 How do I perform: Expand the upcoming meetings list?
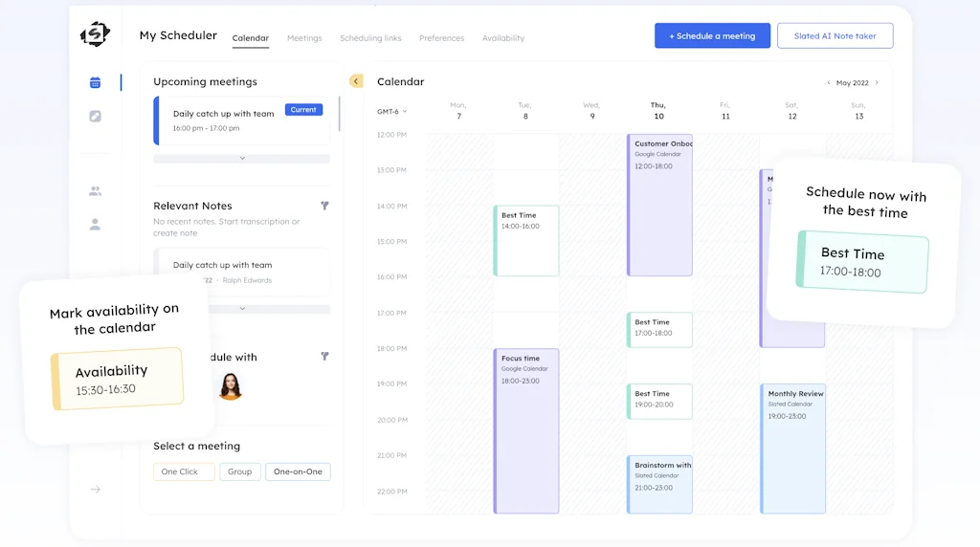[242, 158]
